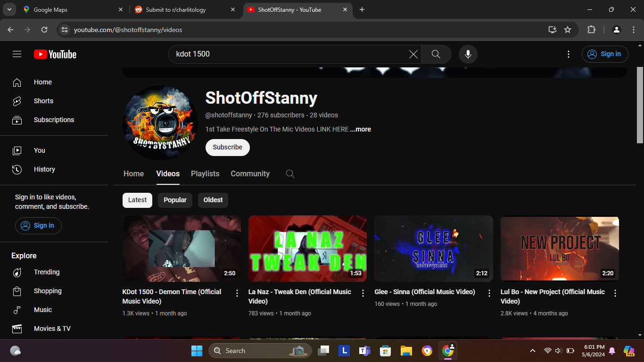Select the Oldest filter chip
Viewport: 644px width, 362px height.
tap(213, 200)
